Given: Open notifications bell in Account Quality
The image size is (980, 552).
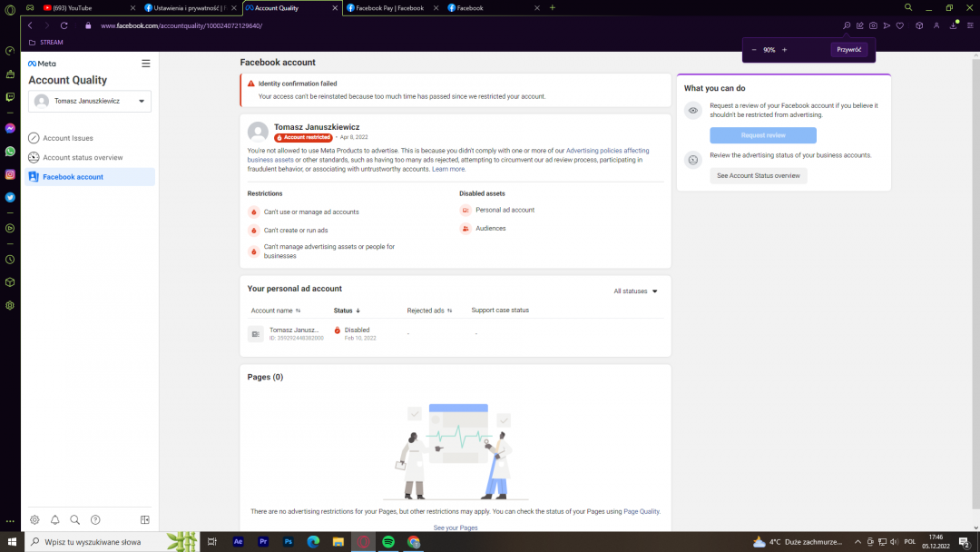Looking at the screenshot, I should [55, 520].
